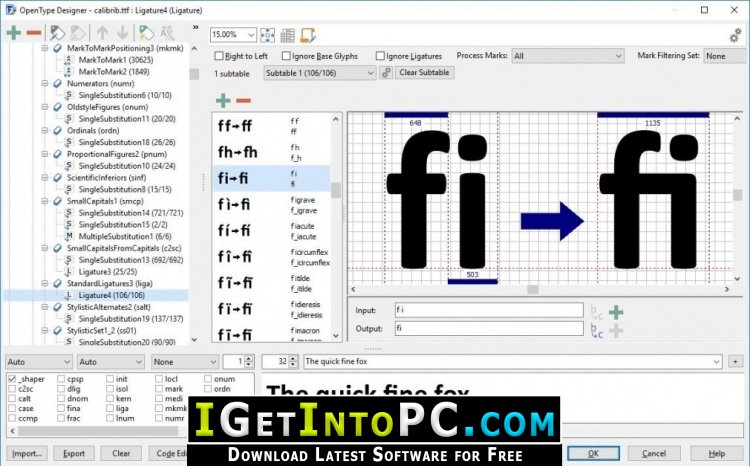This screenshot has height=466, width=750.
Task: Click the green plus add feature icon in left toolbar
Action: click(14, 33)
